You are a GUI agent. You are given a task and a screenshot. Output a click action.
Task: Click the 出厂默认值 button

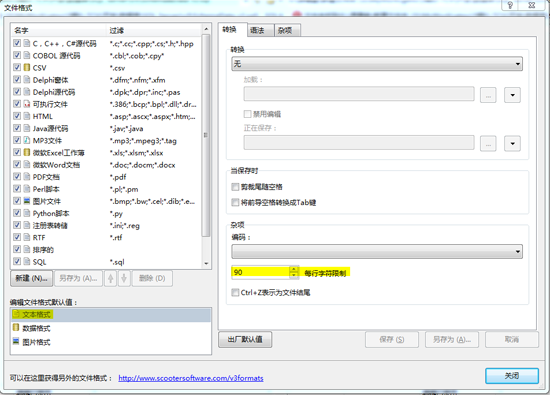click(x=245, y=339)
